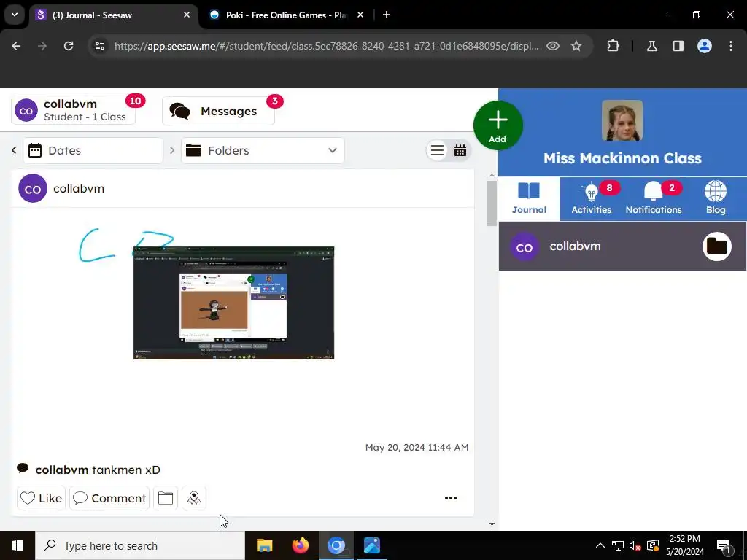Open the Windows notification center
Screen dimensions: 747x560
click(724, 545)
